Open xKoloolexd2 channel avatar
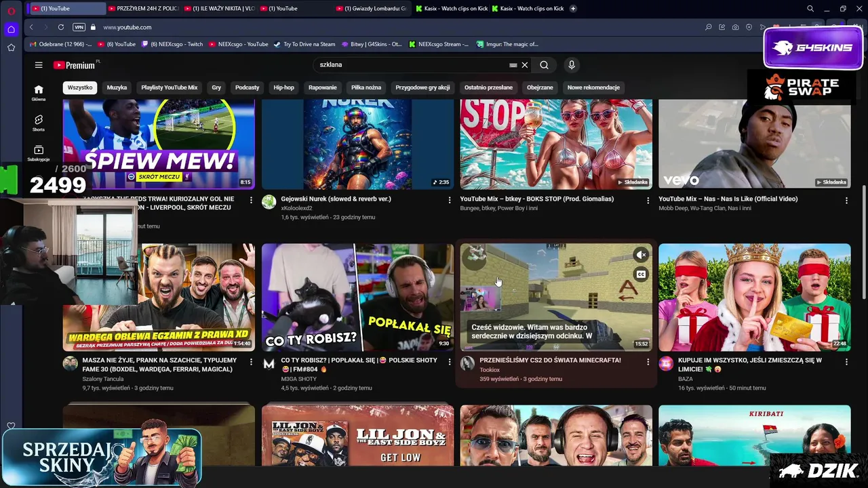Viewport: 868px width, 488px height. (x=269, y=202)
